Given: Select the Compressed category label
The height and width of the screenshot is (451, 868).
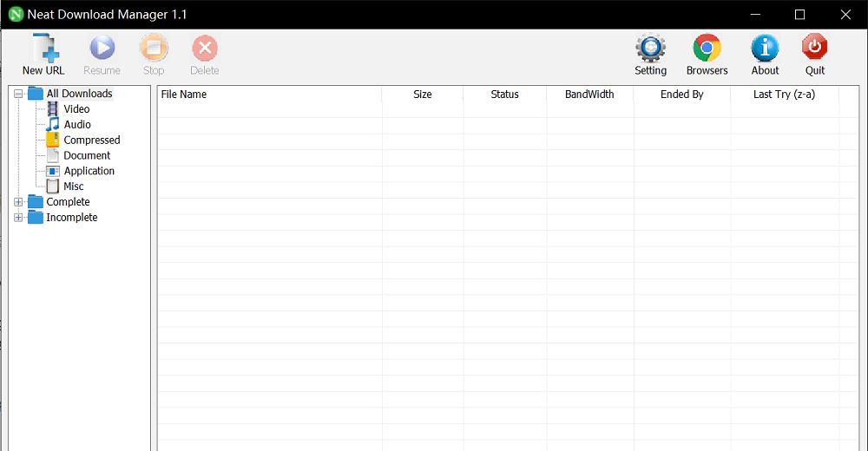Looking at the screenshot, I should pos(92,140).
